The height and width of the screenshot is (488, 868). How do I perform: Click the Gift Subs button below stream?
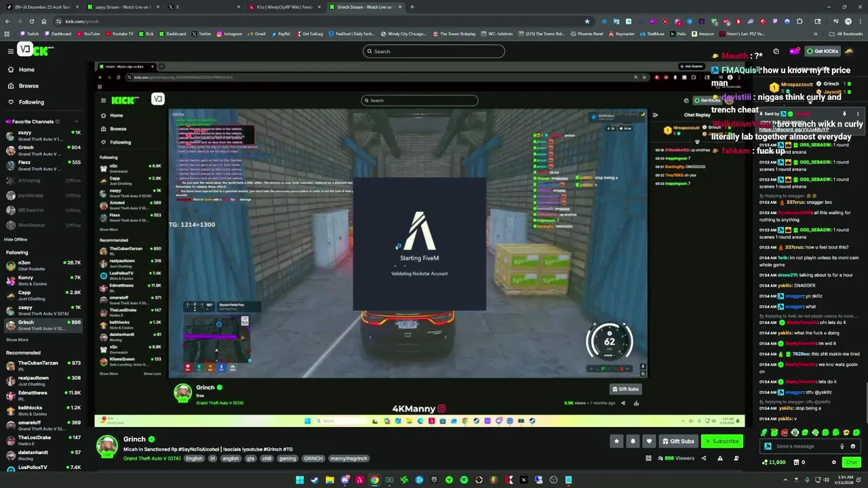(677, 441)
